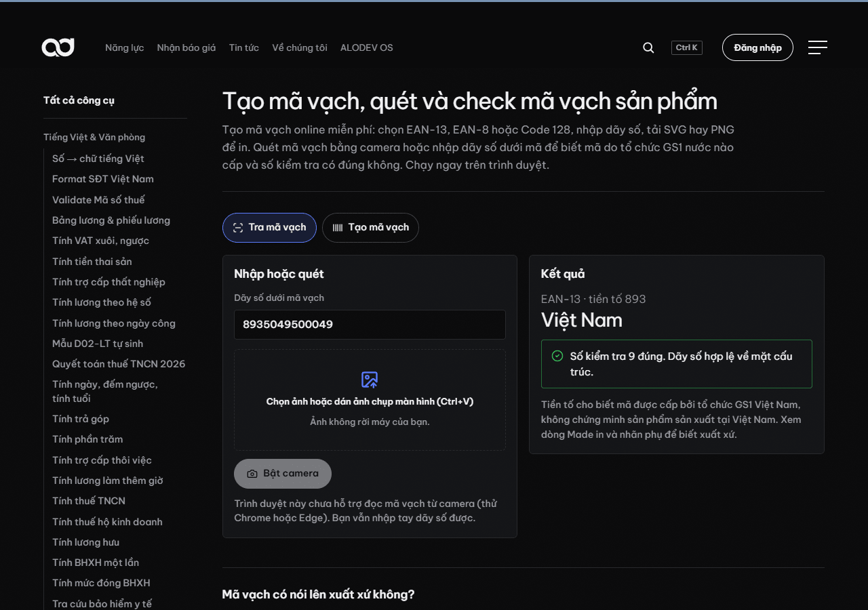Image resolution: width=868 pixels, height=610 pixels.
Task: Open the Tất cả công cụ link
Action: [79, 100]
